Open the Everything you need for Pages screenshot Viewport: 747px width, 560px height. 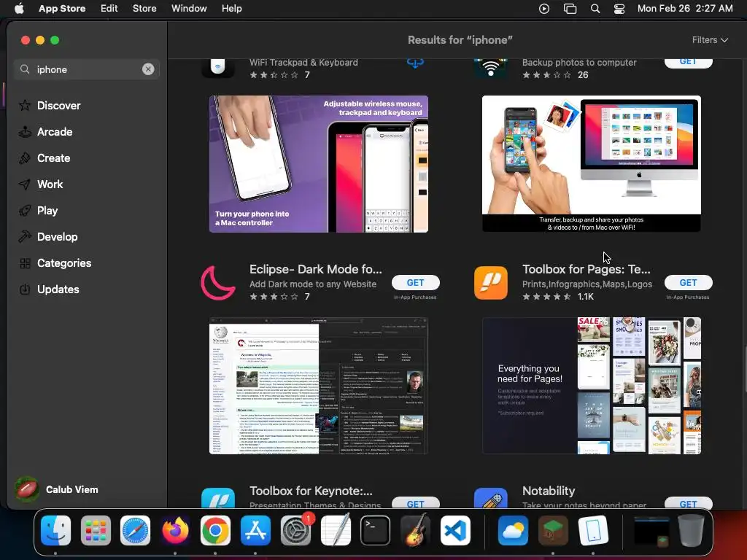591,386
